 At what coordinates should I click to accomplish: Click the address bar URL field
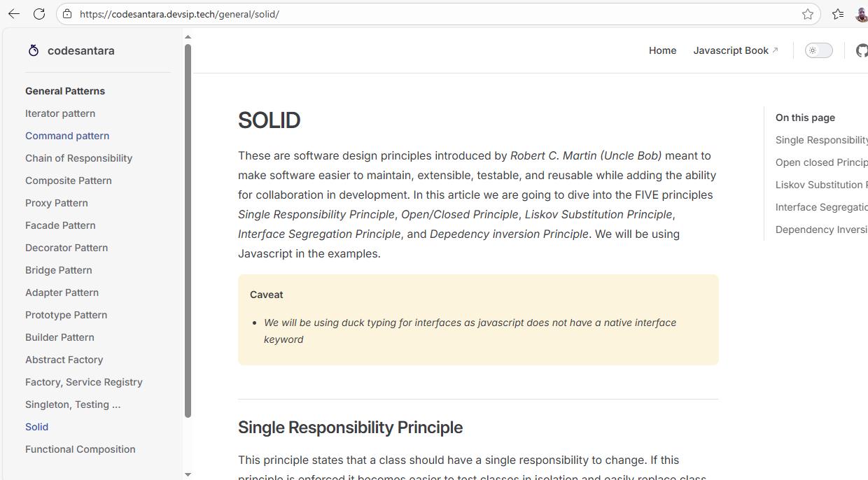click(x=434, y=14)
